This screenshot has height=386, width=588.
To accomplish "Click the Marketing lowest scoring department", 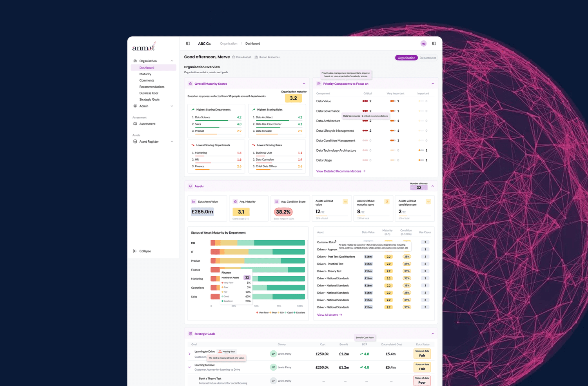I will click(216, 153).
